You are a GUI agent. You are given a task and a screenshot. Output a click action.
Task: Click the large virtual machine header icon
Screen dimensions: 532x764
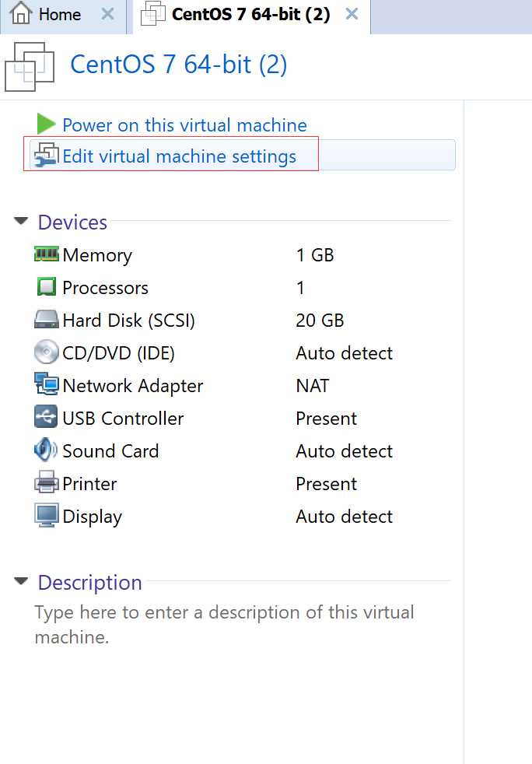pos(30,67)
